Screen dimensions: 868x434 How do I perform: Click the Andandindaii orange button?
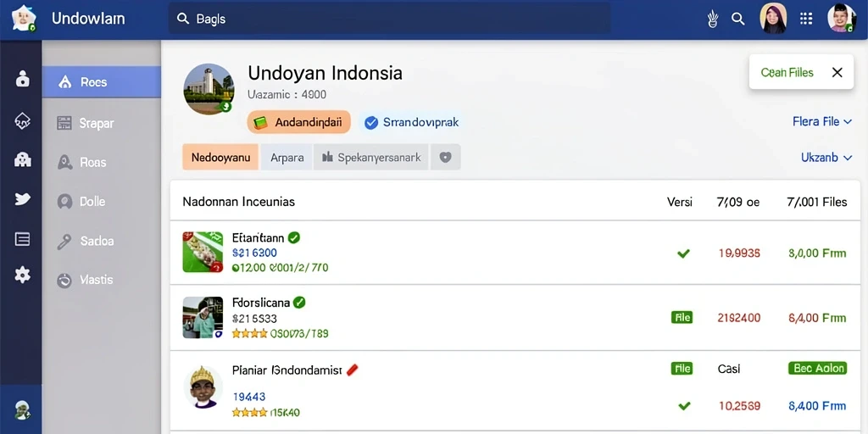tap(299, 122)
